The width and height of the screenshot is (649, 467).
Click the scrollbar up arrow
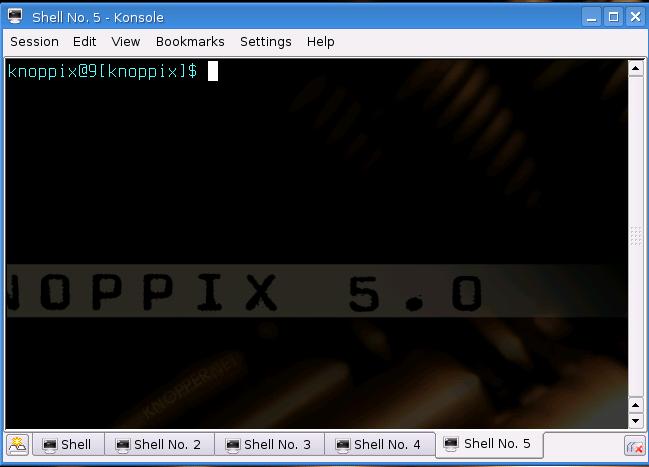[635, 69]
